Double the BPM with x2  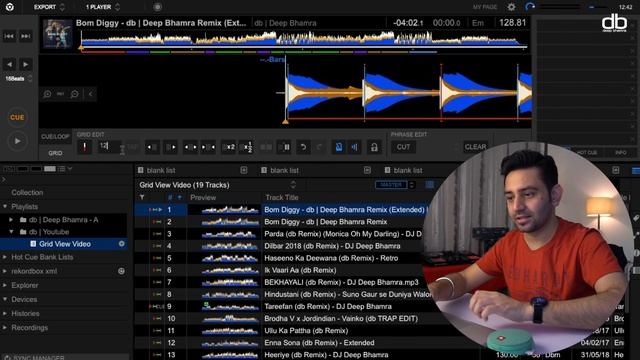coord(230,147)
